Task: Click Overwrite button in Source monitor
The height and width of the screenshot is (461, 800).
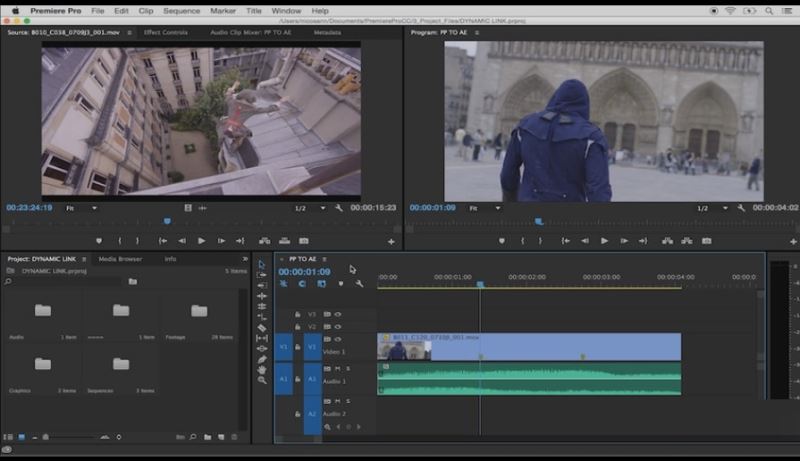Action: click(284, 241)
